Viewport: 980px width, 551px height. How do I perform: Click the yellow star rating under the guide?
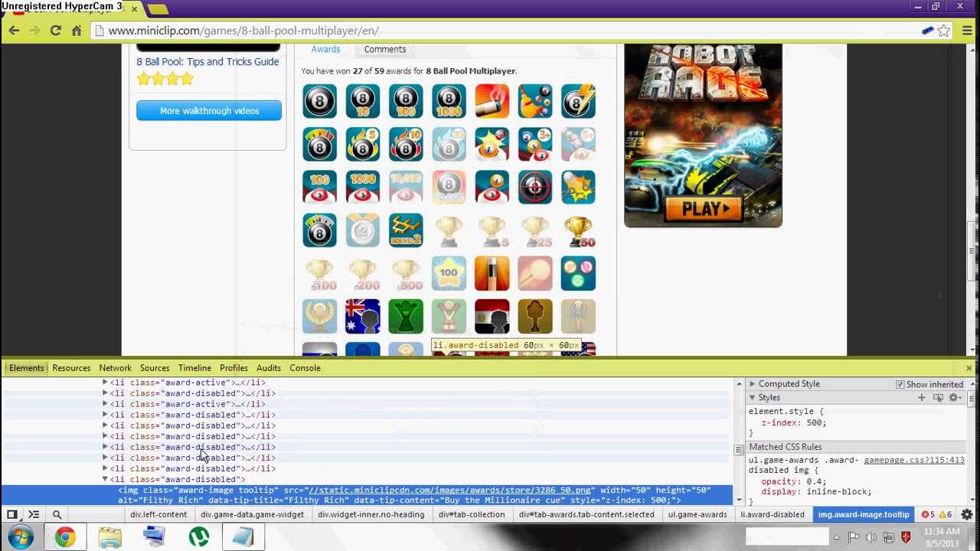tap(165, 79)
